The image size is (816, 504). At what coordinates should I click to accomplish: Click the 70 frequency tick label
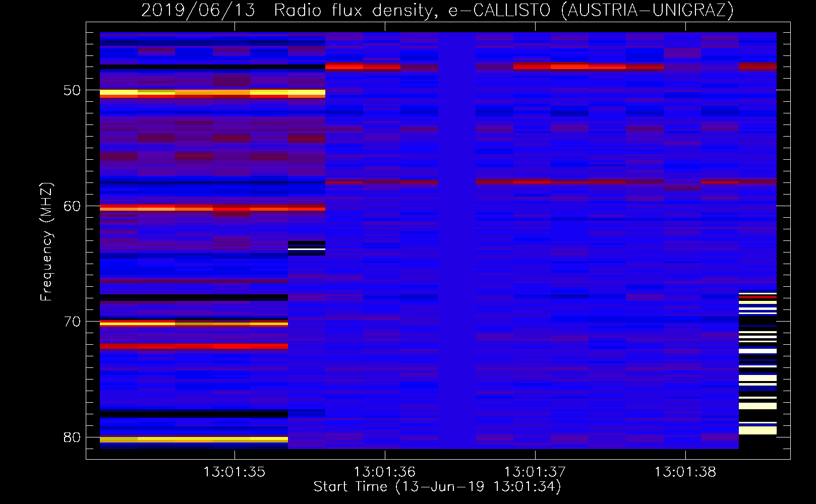point(72,322)
